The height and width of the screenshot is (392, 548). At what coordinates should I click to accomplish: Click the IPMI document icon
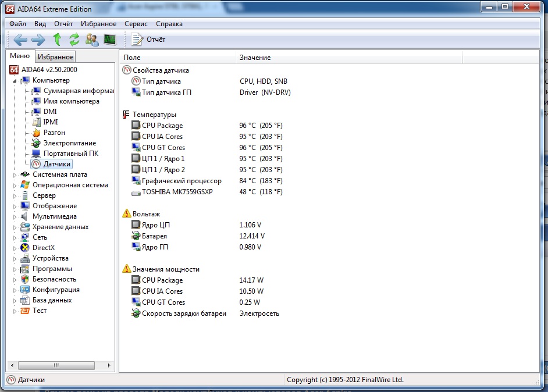coord(36,122)
